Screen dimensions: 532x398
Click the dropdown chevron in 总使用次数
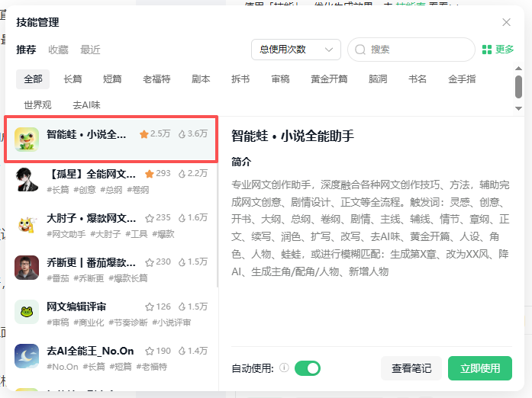click(x=328, y=50)
